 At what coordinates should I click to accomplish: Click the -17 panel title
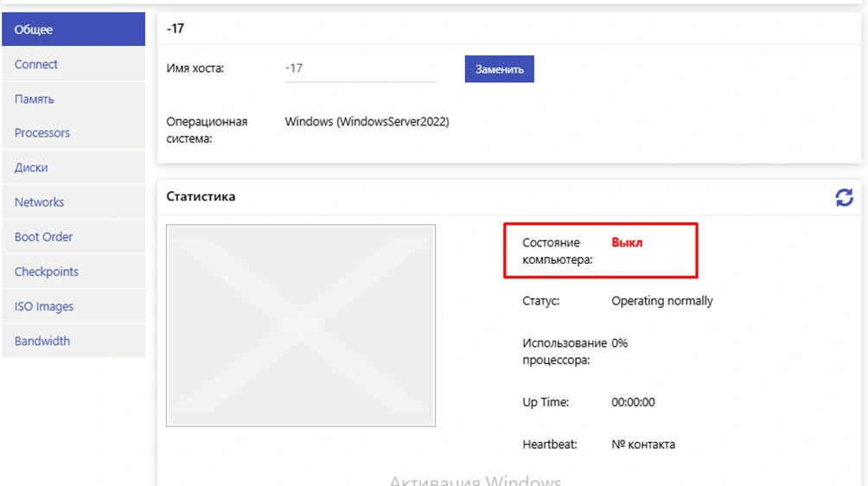tap(176, 29)
